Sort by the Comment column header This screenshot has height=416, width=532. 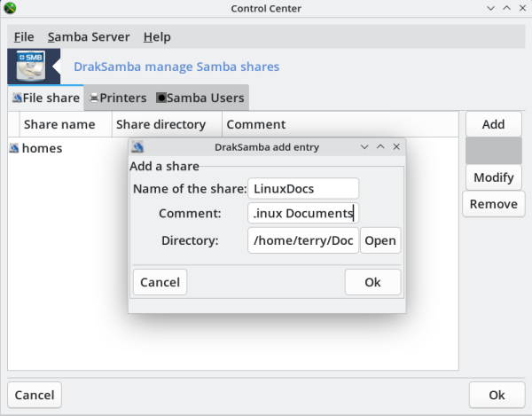pos(340,124)
